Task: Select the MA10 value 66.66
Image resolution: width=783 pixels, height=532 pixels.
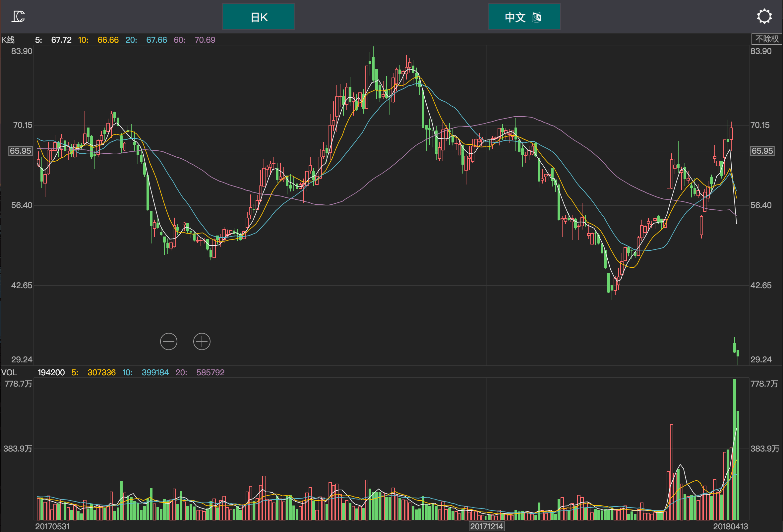Action: point(108,40)
